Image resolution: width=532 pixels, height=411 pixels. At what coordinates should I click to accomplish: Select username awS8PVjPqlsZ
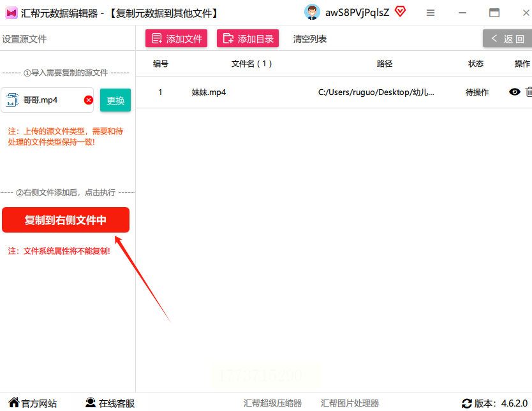[357, 13]
